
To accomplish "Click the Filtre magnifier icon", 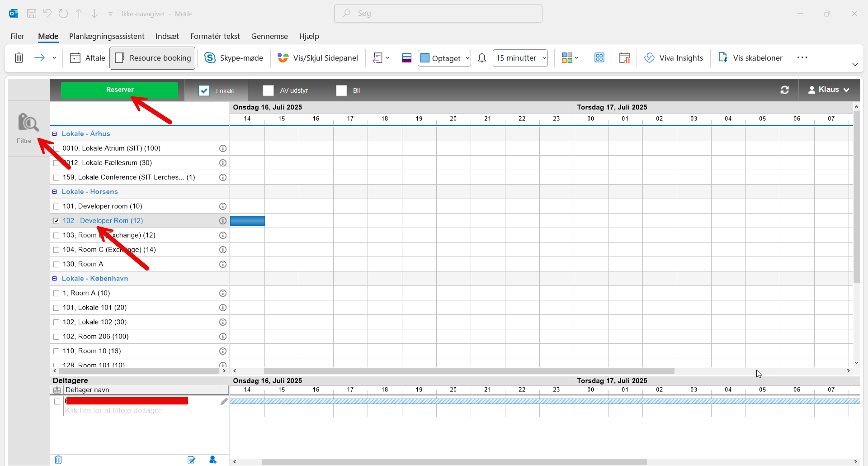I will pos(28,123).
